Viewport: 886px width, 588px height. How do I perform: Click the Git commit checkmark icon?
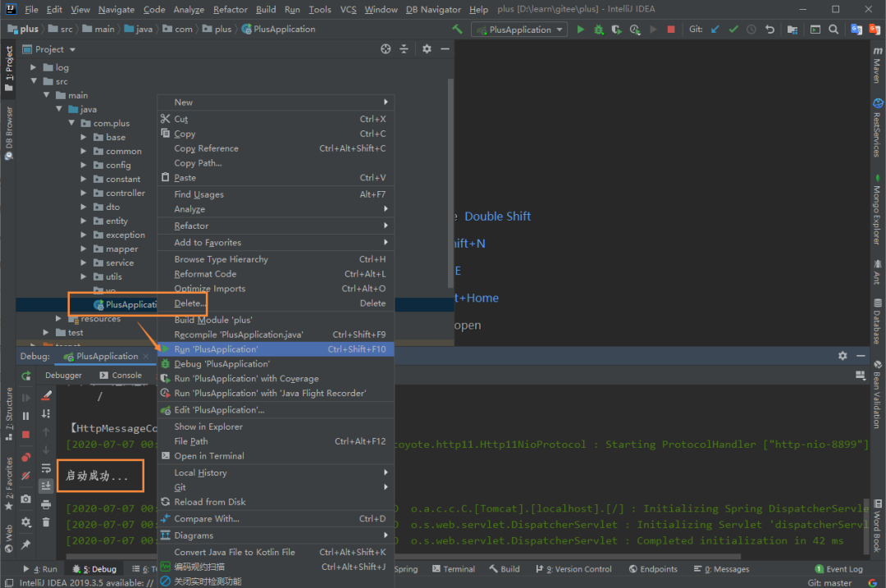(733, 30)
